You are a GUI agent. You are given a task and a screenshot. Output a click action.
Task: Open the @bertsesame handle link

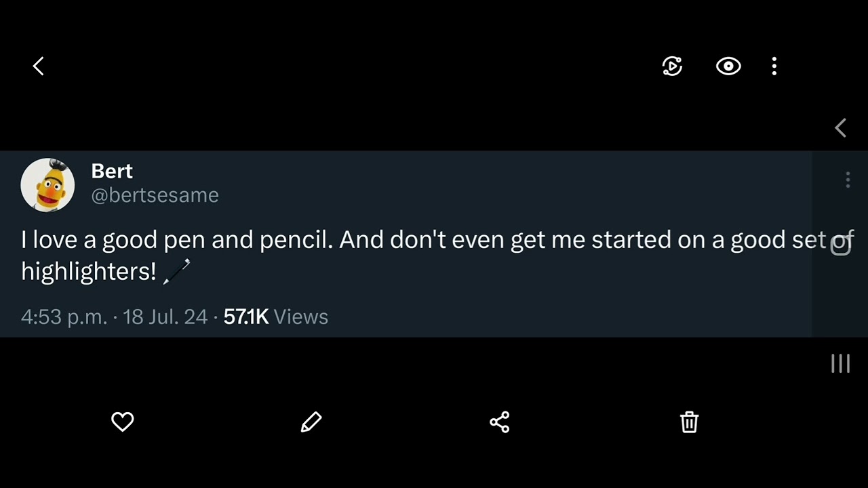(x=155, y=195)
